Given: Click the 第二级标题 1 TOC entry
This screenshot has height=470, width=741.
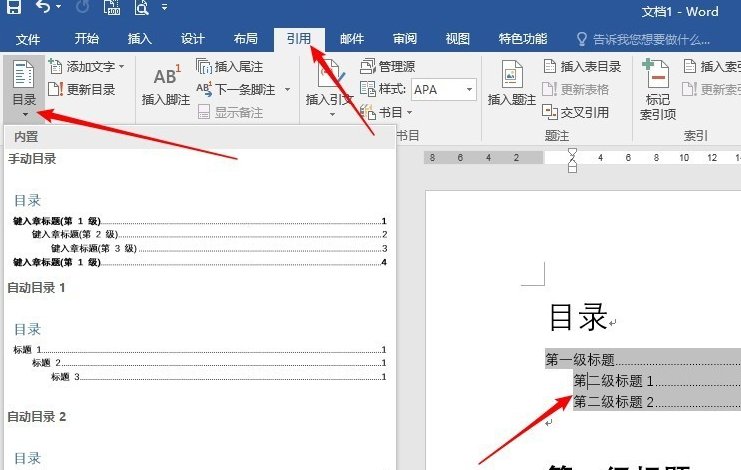Looking at the screenshot, I should pyautogui.click(x=613, y=381).
